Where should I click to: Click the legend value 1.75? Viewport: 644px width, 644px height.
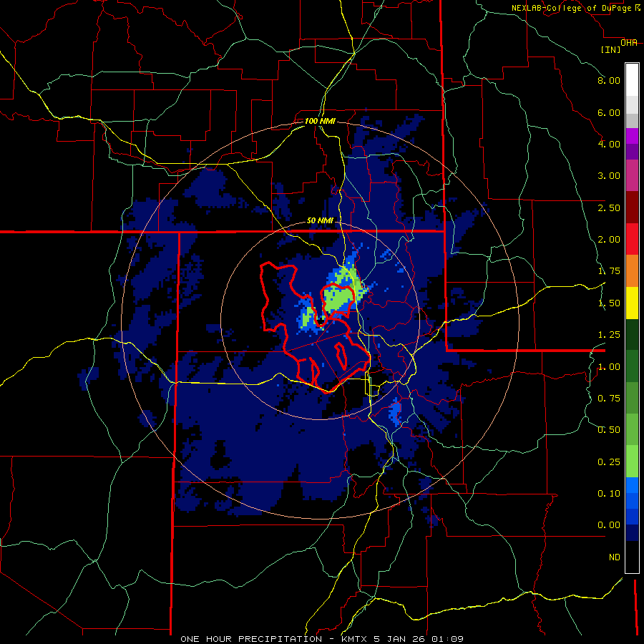[x=609, y=271]
